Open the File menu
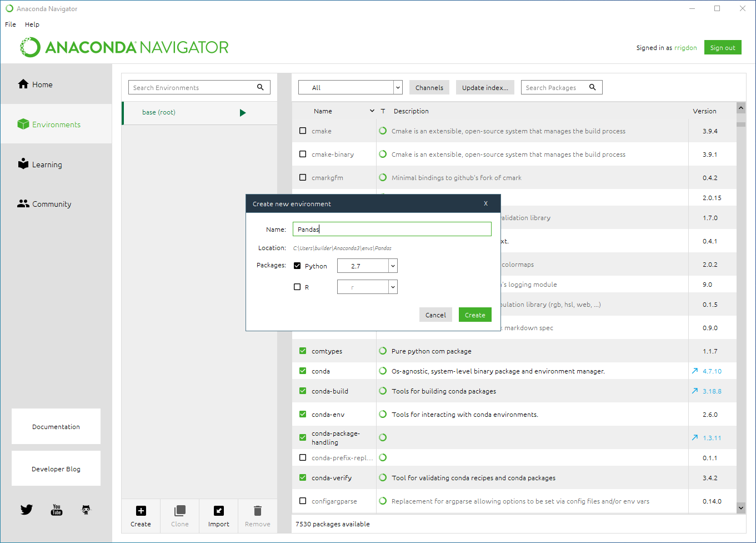 11,24
